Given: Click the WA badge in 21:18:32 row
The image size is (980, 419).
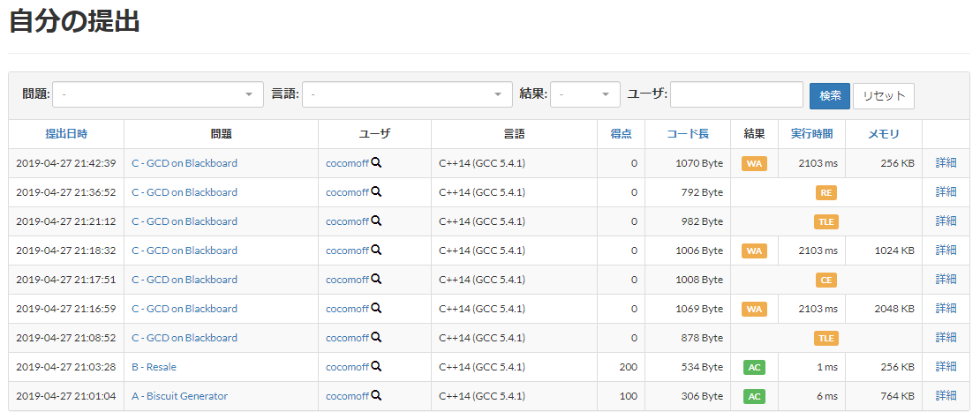Looking at the screenshot, I should [754, 251].
